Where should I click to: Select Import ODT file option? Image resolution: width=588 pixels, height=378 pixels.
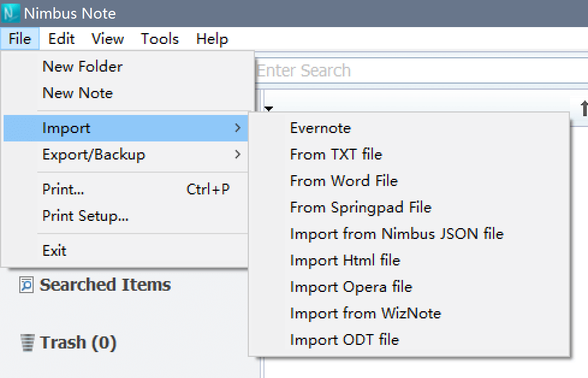409,339
